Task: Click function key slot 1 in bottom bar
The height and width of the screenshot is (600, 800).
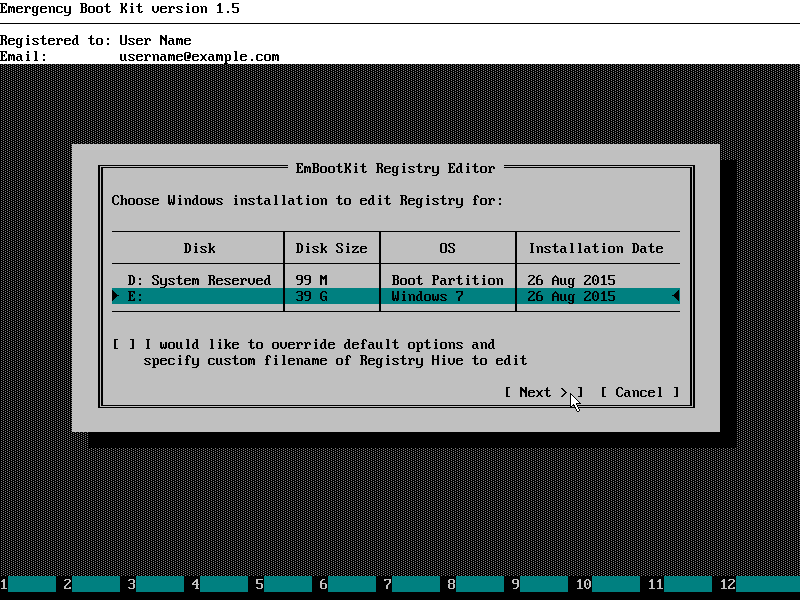Action: [x=28, y=584]
